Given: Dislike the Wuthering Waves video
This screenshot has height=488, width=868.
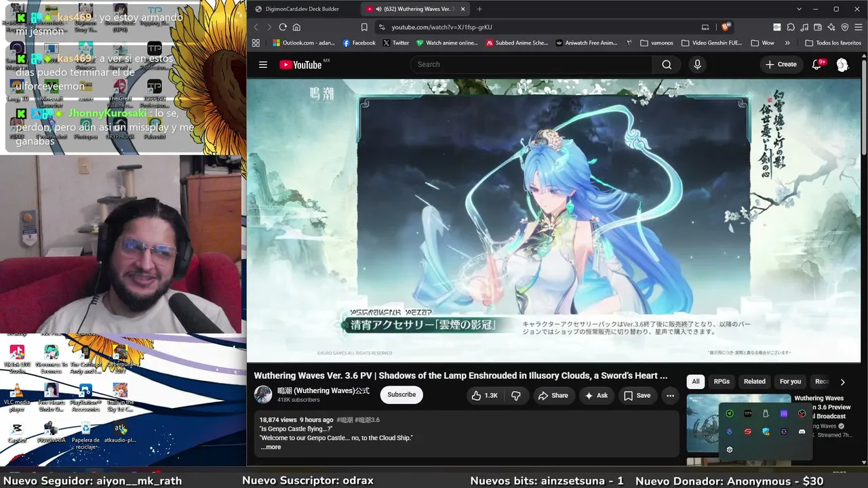Looking at the screenshot, I should point(516,395).
